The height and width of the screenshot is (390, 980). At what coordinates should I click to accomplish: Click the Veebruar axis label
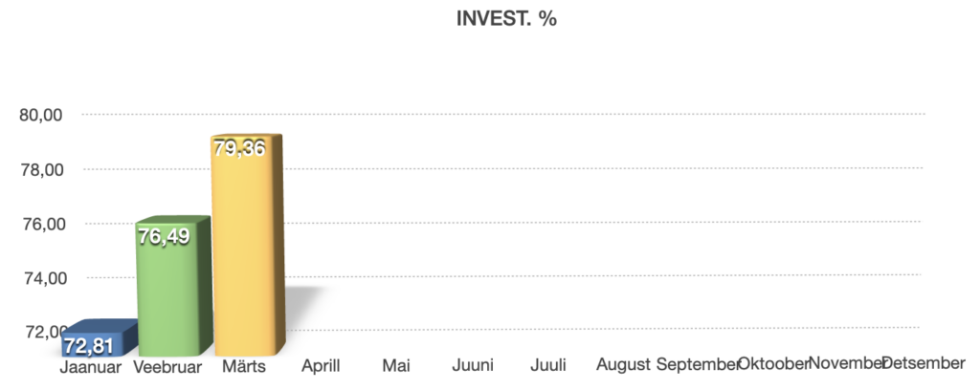167,366
